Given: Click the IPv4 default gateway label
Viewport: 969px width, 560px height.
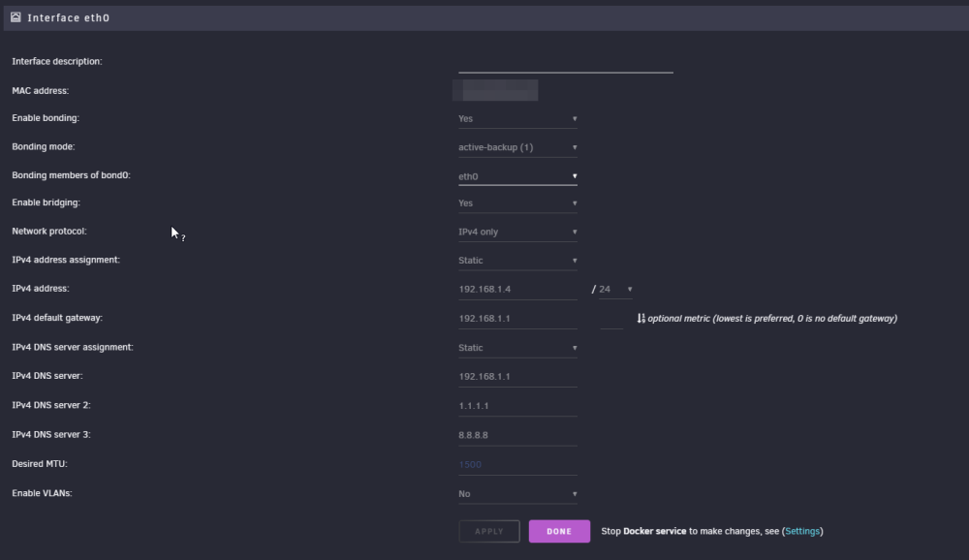Looking at the screenshot, I should (57, 318).
